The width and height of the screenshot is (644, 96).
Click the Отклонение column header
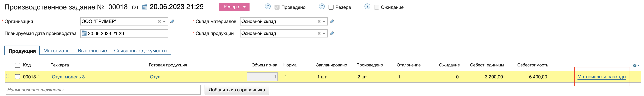pyautogui.click(x=409, y=65)
